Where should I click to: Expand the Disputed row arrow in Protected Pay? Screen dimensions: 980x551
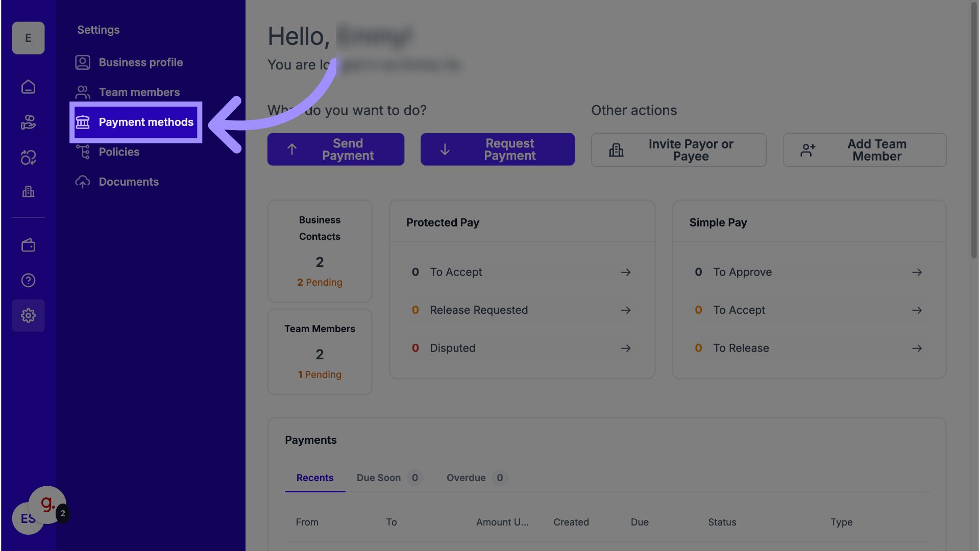pyautogui.click(x=626, y=348)
